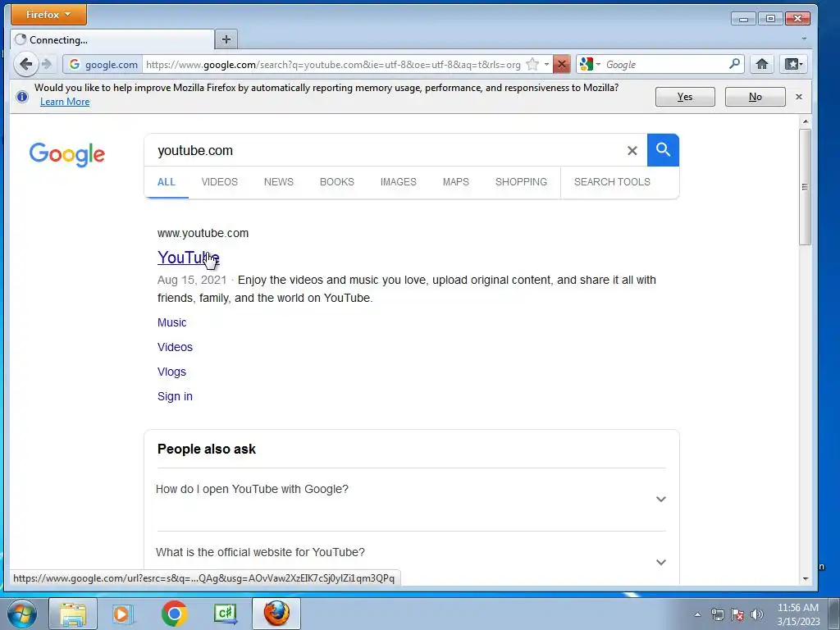Click the scrollbar down arrow
The image size is (840, 630).
(x=806, y=578)
